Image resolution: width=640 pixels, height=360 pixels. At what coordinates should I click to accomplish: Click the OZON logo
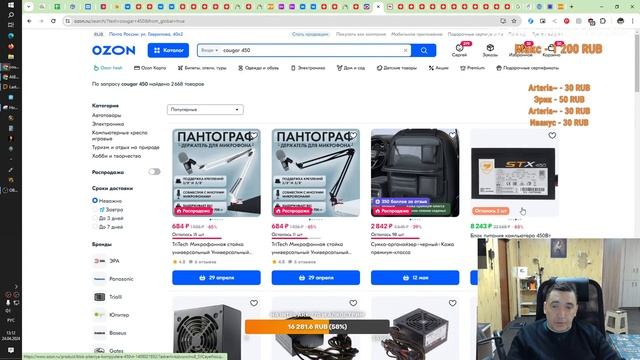tap(113, 50)
